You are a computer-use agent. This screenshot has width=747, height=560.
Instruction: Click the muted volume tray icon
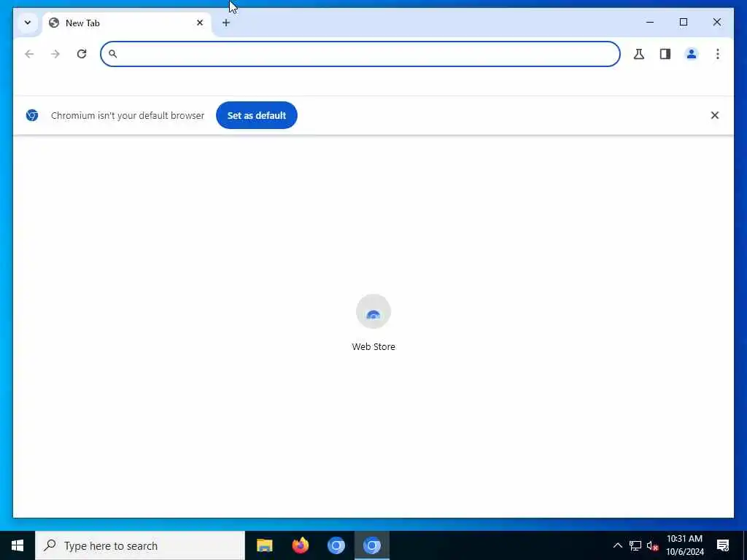(652, 545)
